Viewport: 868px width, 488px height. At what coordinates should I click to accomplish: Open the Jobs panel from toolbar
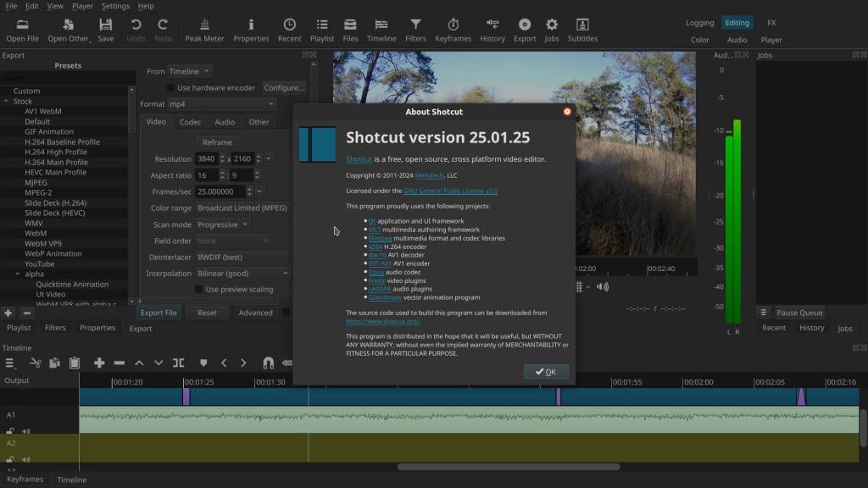point(551,30)
